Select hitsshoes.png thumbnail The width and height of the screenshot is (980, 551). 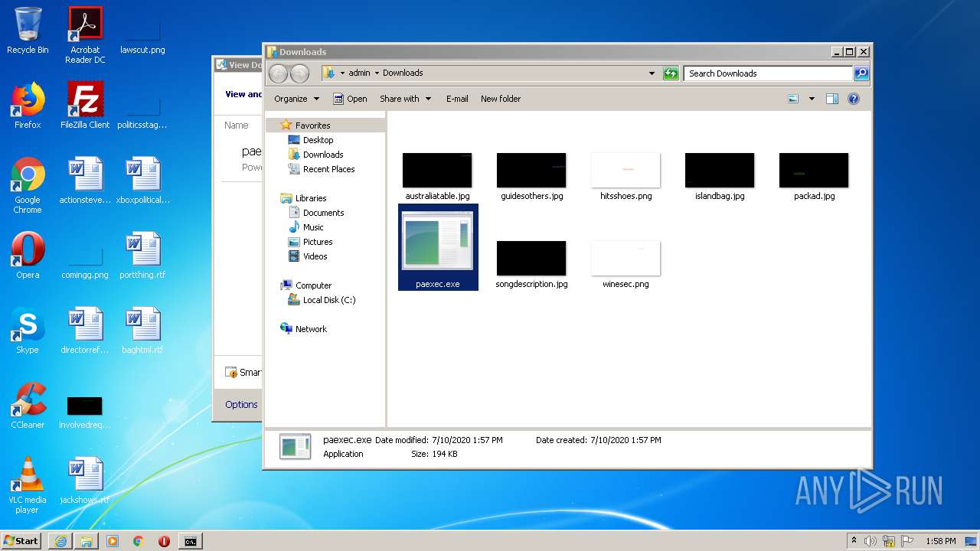coord(626,176)
